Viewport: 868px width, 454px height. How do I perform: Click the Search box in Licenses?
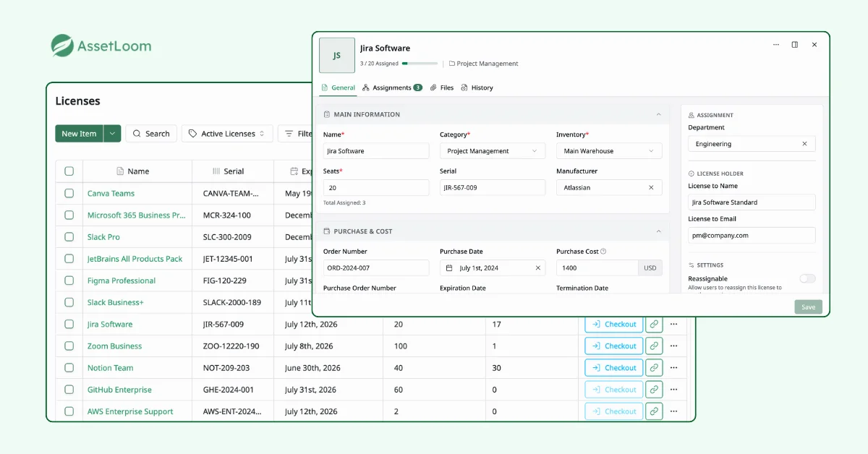(x=151, y=134)
